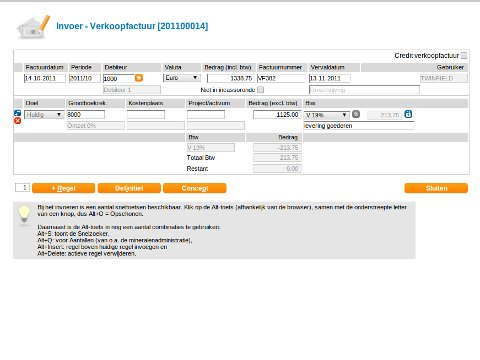Click the 'levering goederen' description field
The image size is (480, 360).
[359, 126]
